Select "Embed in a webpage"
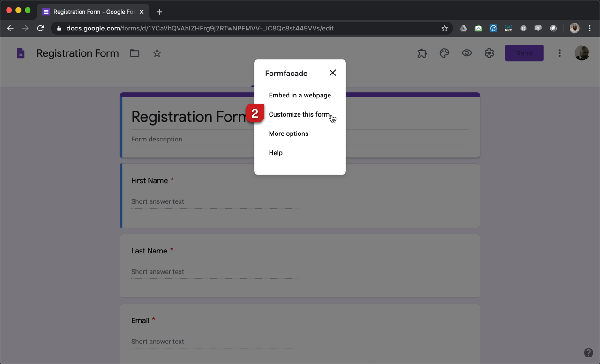This screenshot has width=600, height=364. 300,95
